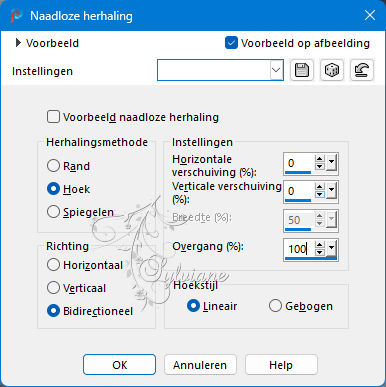Increase Overgang value with up arrow
Viewport: 386px width, 387px height.
[319, 245]
